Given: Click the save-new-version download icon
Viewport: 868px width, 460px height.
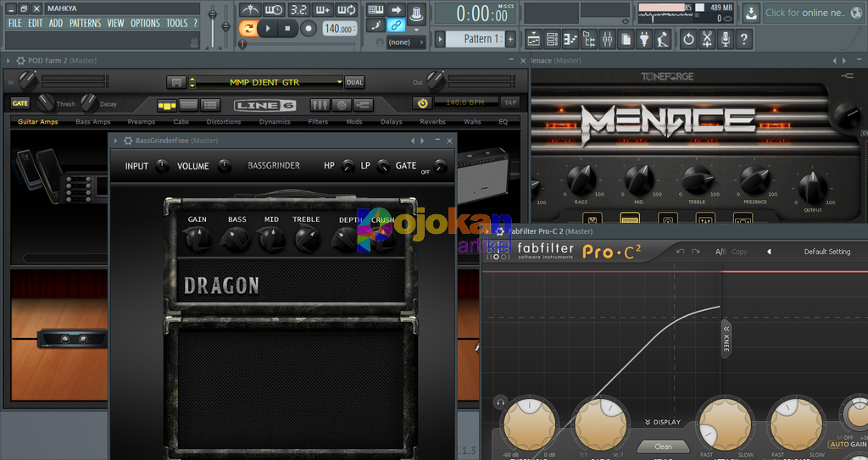Looking at the screenshot, I should (x=751, y=13).
